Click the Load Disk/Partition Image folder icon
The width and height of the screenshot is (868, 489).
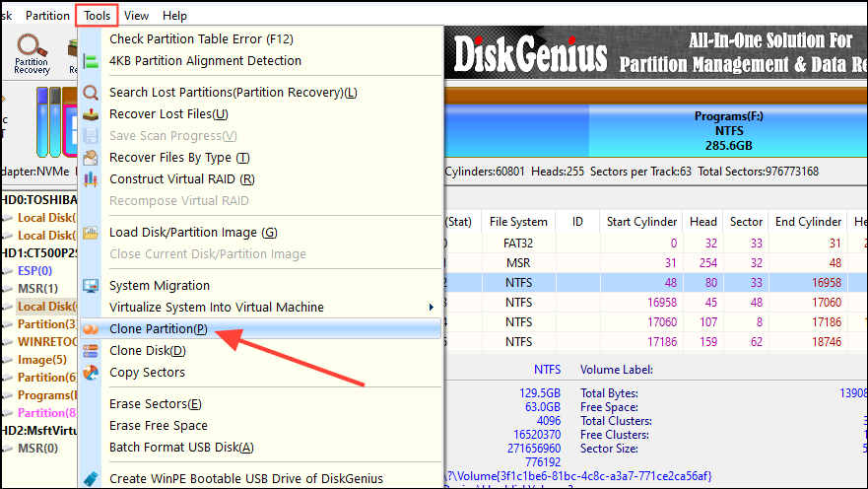click(x=91, y=233)
